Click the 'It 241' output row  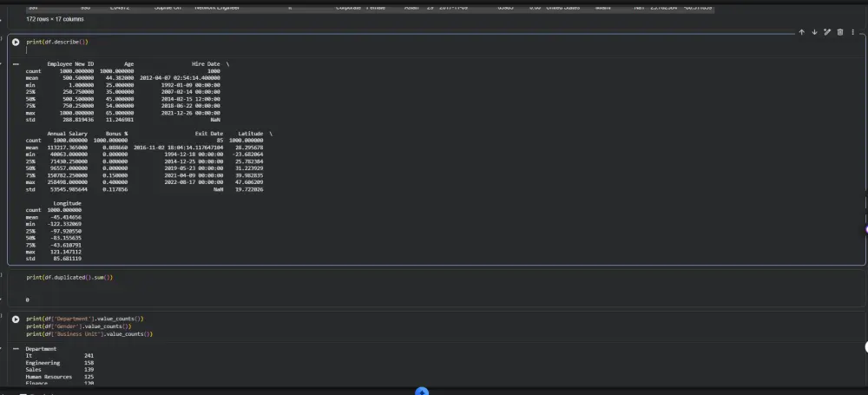[59, 356]
